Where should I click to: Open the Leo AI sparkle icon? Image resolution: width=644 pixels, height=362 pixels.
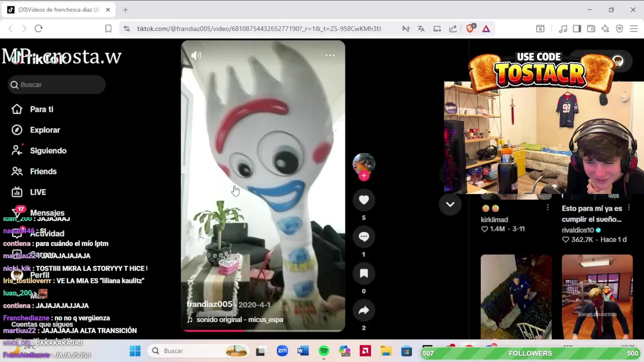pos(605,29)
